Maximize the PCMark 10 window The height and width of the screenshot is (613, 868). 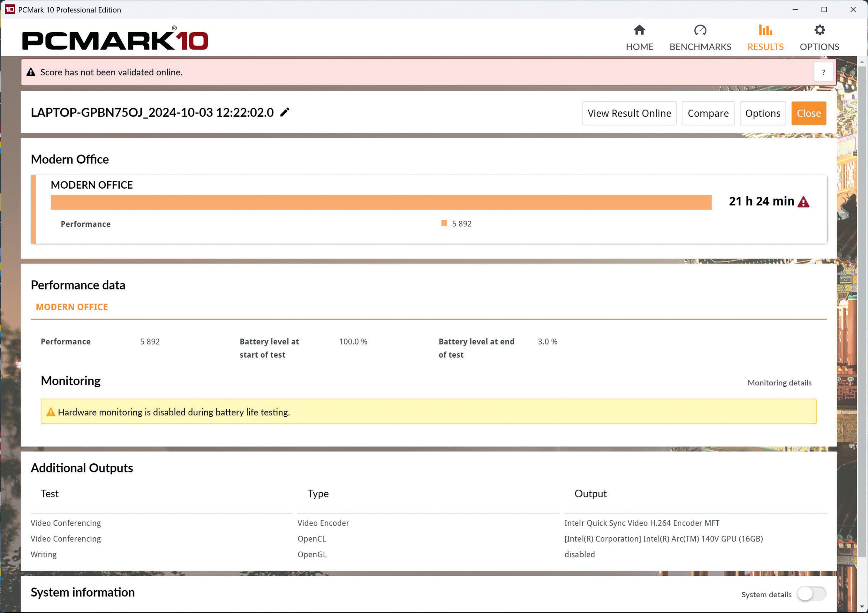(x=824, y=10)
